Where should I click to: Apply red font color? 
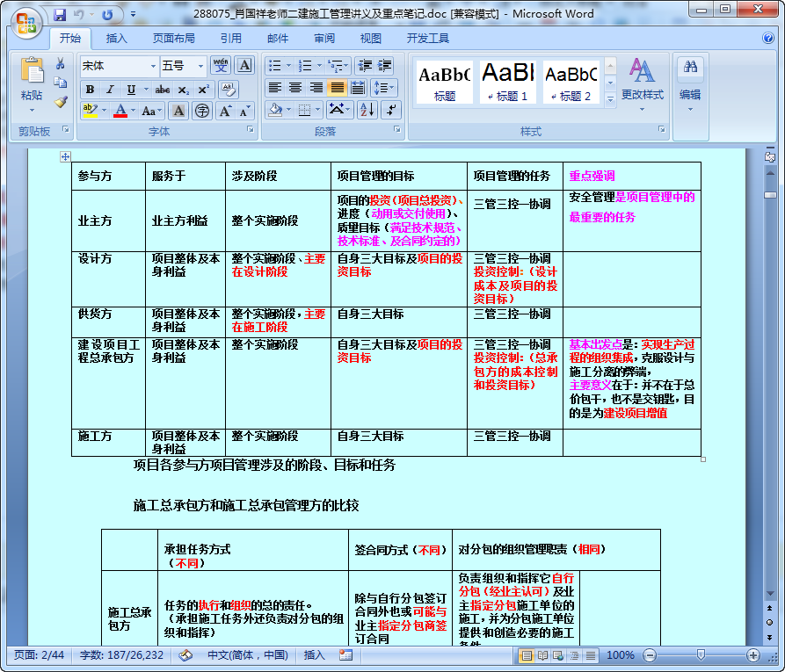coord(120,111)
